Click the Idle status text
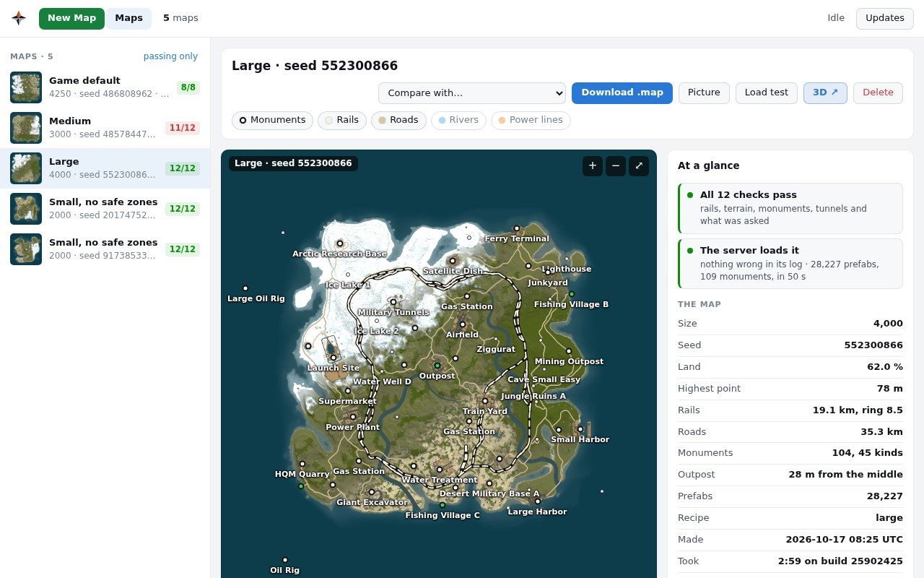Screen dimensions: 924x578 point(836,18)
